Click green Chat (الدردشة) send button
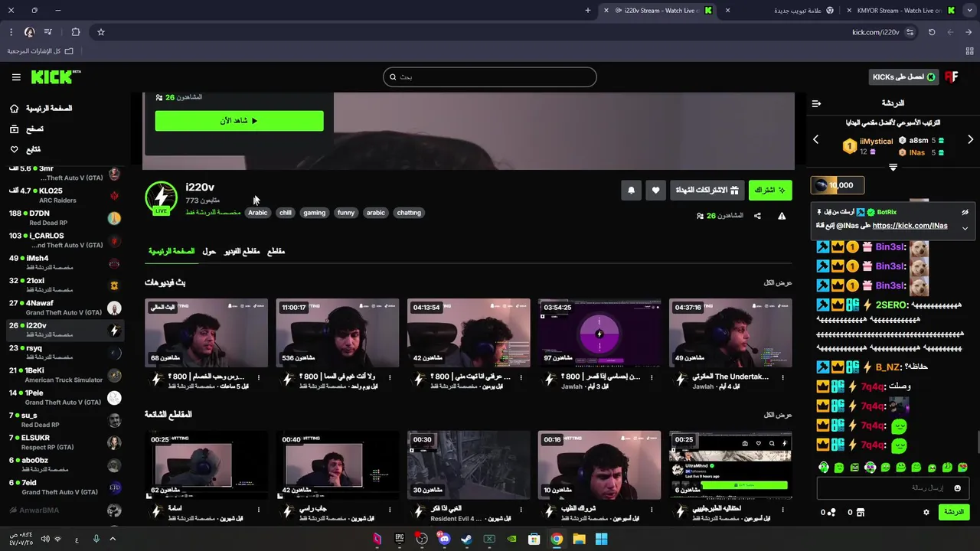The width and height of the screenshot is (980, 551). point(954,512)
